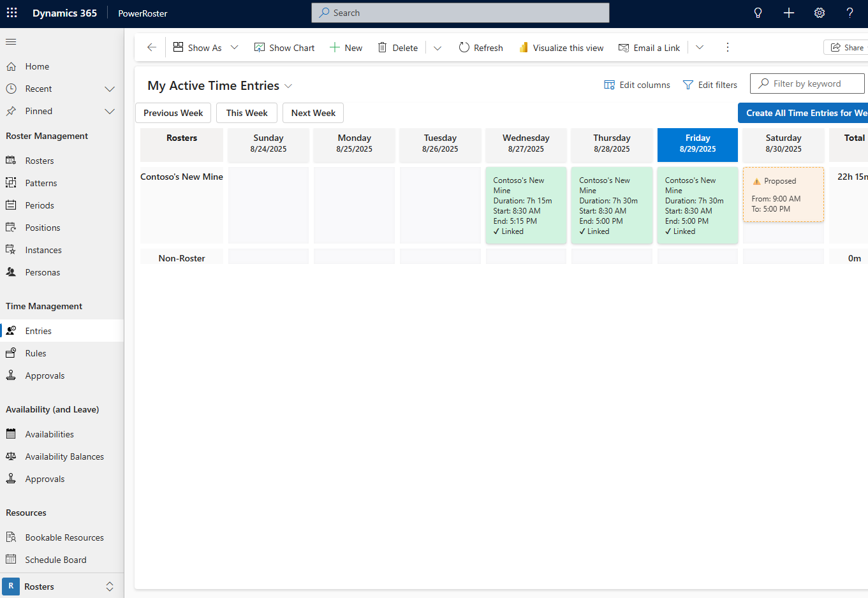This screenshot has height=598, width=868.
Task: Open the help question mark icon
Action: coord(850,13)
